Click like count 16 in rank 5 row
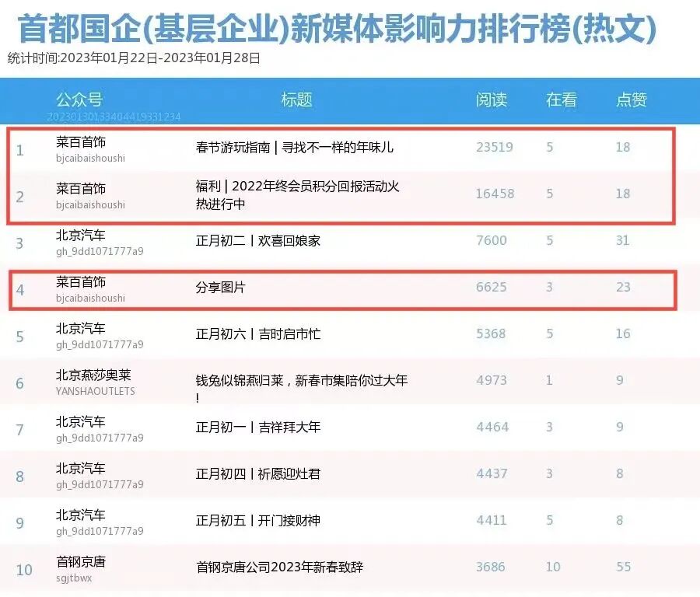This screenshot has height=597, width=700. coord(623,333)
